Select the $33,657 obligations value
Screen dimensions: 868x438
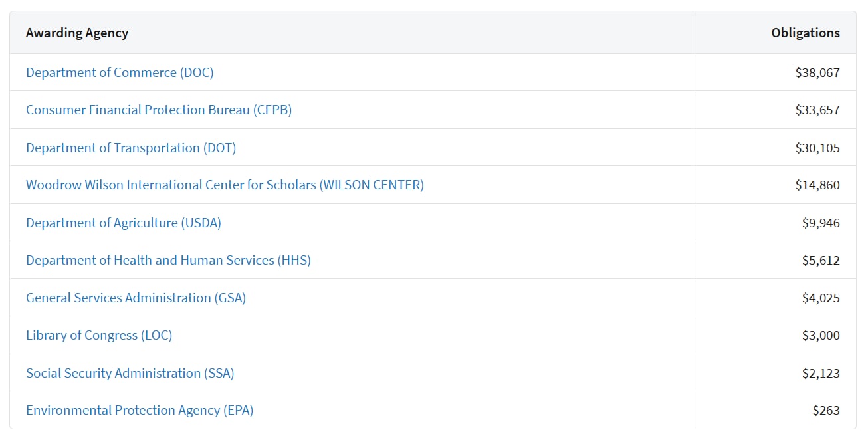[x=817, y=110]
